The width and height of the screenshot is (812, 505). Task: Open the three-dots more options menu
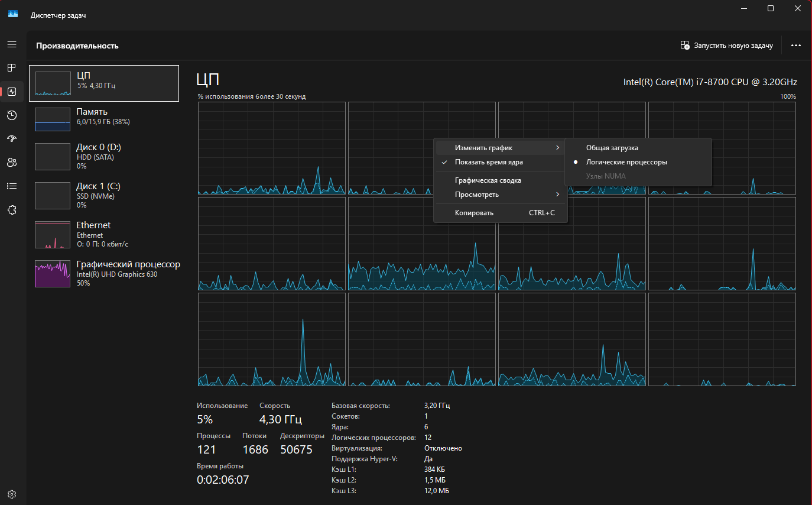click(x=795, y=46)
